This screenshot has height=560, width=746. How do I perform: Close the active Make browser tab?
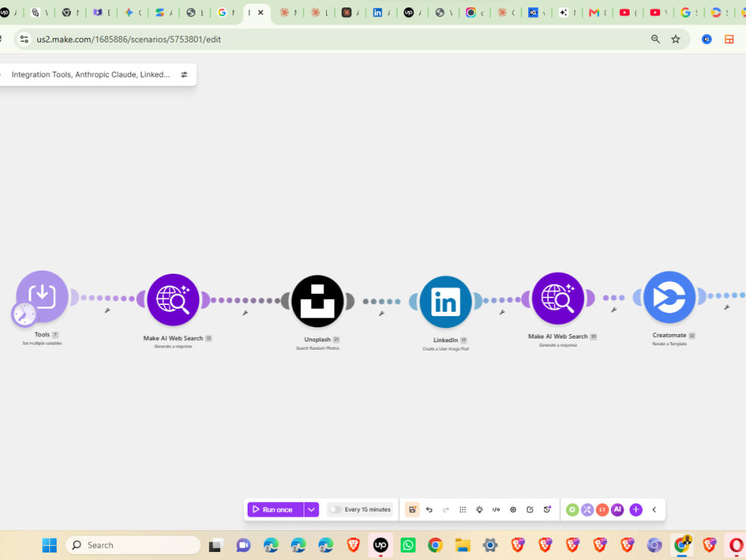pyautogui.click(x=260, y=13)
